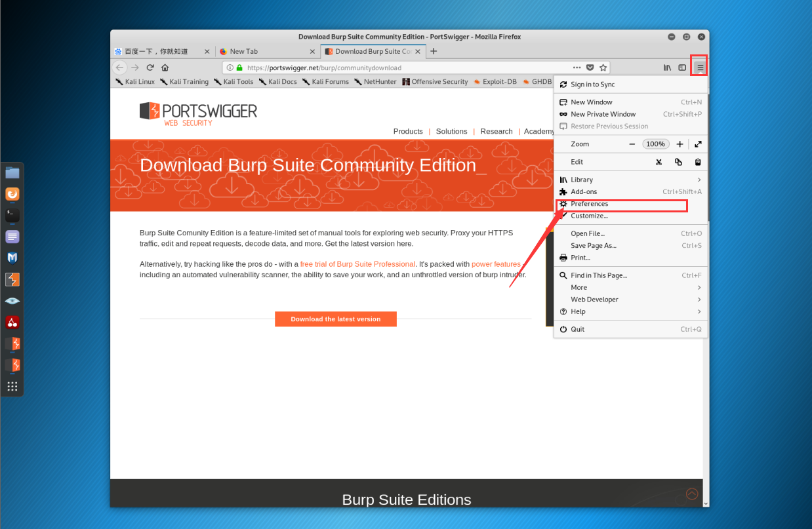812x529 pixels.
Task: Save page to Pocket icon
Action: pos(590,67)
